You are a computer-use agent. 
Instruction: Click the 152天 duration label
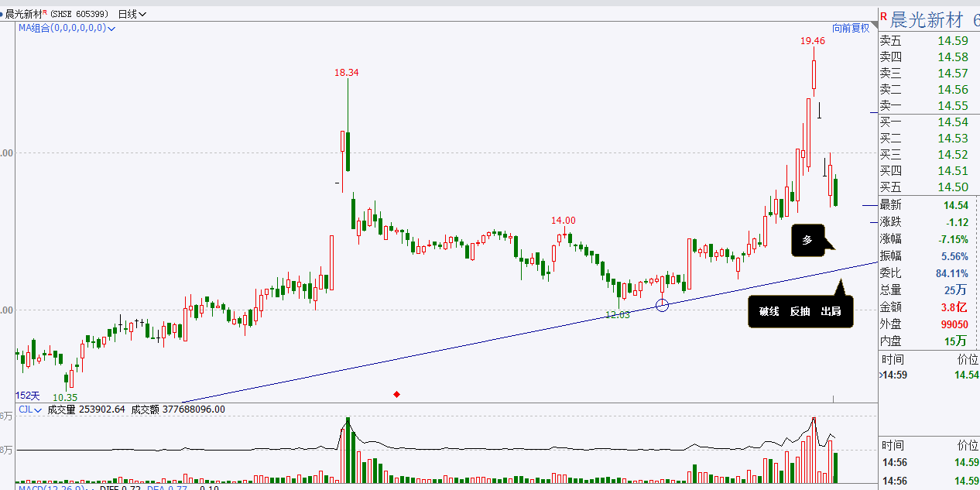pos(28,396)
